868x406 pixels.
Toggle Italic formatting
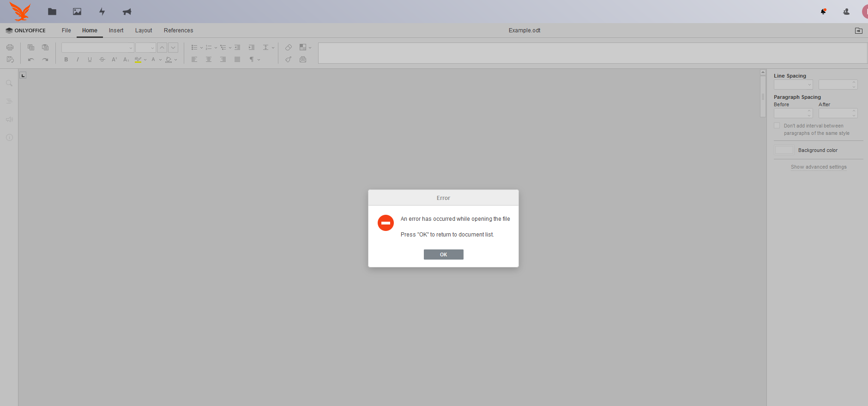78,59
